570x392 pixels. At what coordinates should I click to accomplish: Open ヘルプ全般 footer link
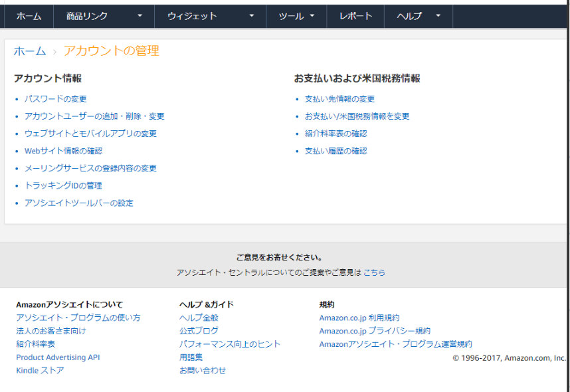(x=199, y=318)
